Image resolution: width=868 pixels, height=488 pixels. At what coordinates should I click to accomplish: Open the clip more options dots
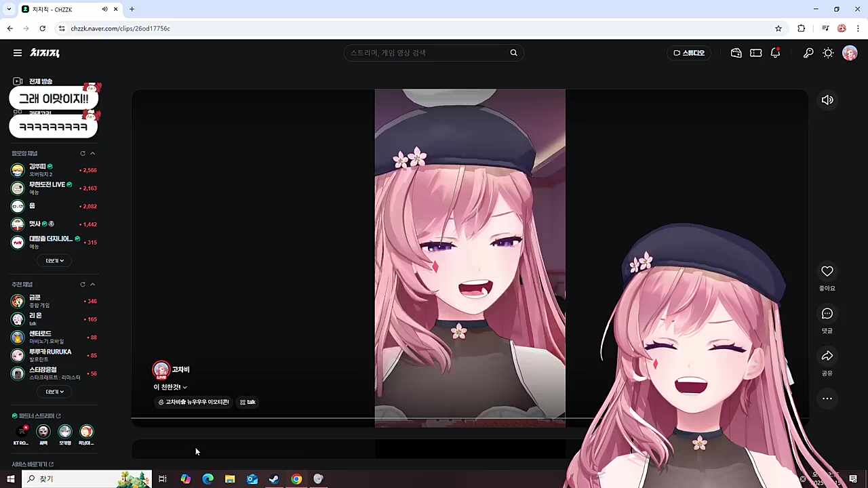tap(827, 399)
